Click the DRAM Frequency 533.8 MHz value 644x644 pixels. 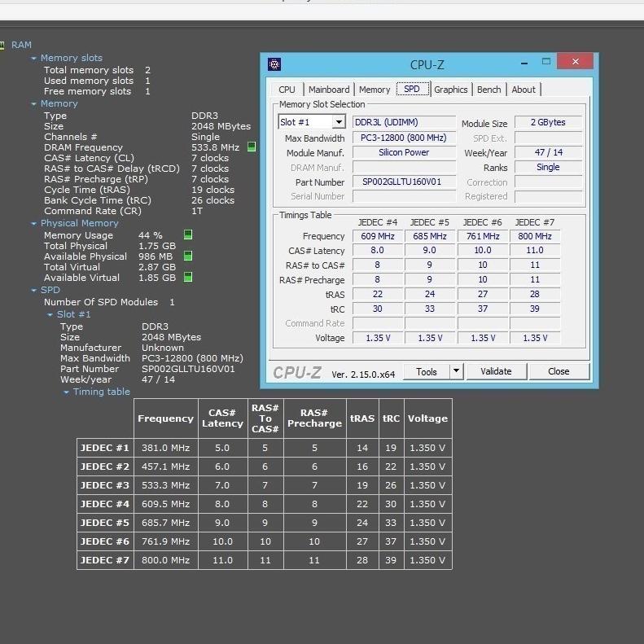point(215,147)
